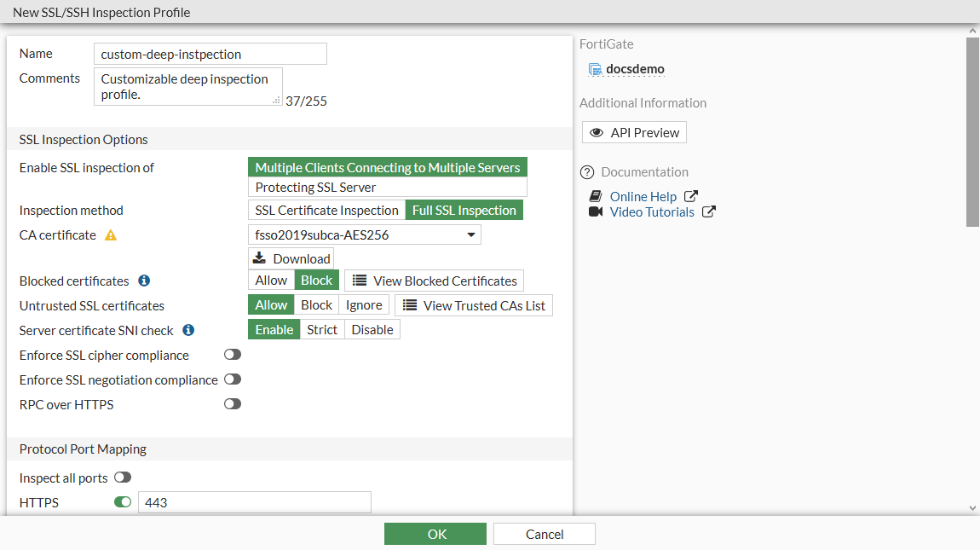Open the API Preview panel

[x=633, y=131]
